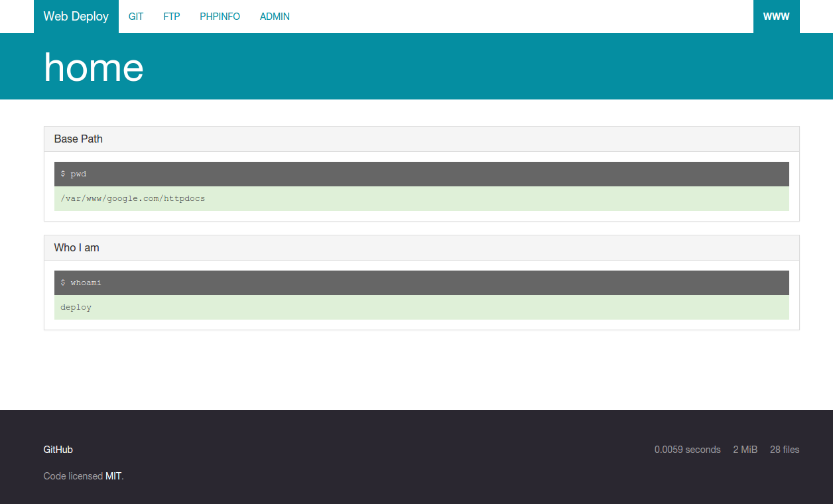Viewport: 833px width, 504px height.
Task: Select the WWW button in the navbar
Action: pos(777,17)
